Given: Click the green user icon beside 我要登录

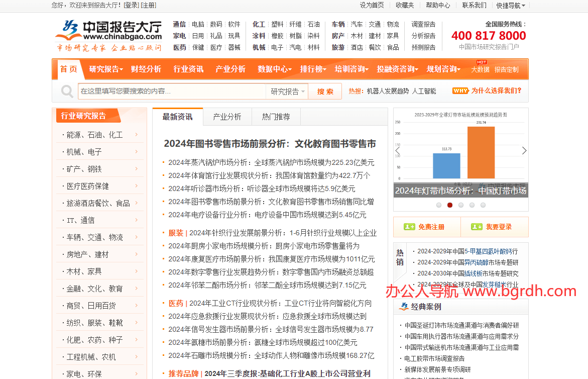Looking at the screenshot, I should [x=476, y=227].
